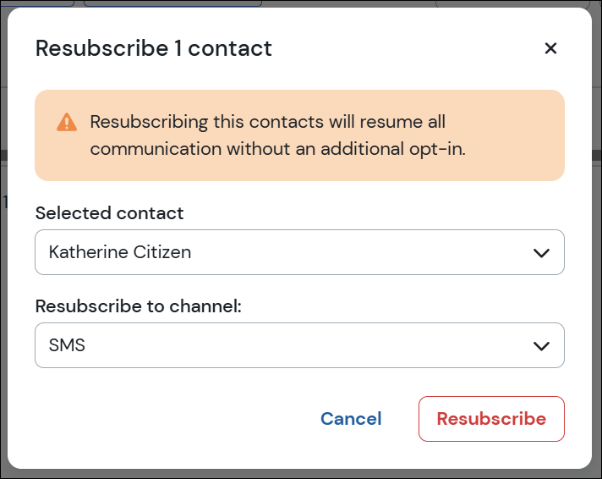Expand the channel chevron arrow next to SMS
This screenshot has height=479, width=602.
tap(541, 346)
